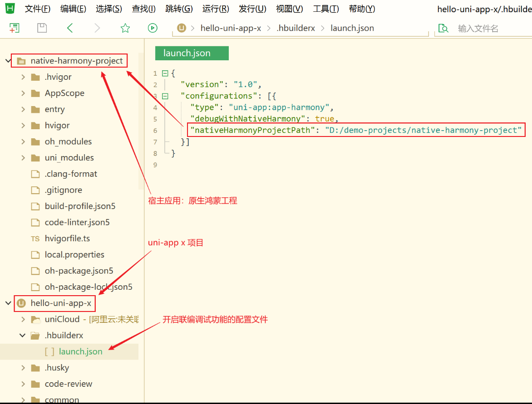This screenshot has height=404, width=532.
Task: Click the TS icon of hvigorfile.ts
Action: (35, 239)
